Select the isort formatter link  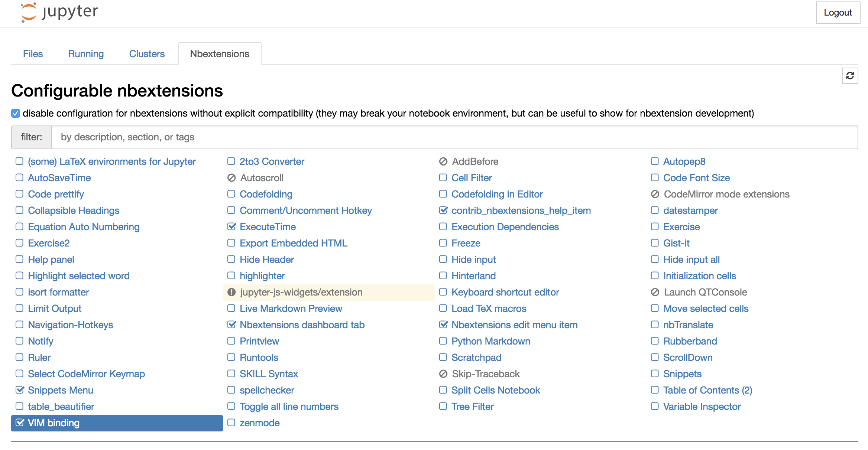tap(59, 292)
